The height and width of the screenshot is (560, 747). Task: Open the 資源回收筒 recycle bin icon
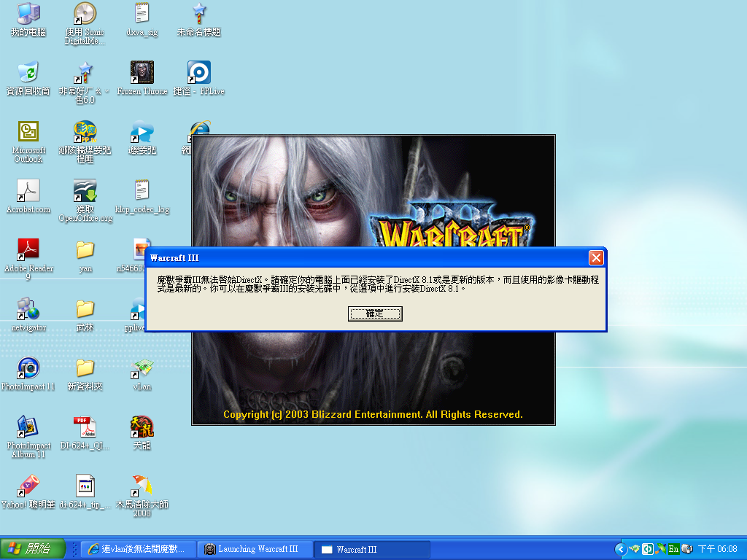click(x=28, y=79)
